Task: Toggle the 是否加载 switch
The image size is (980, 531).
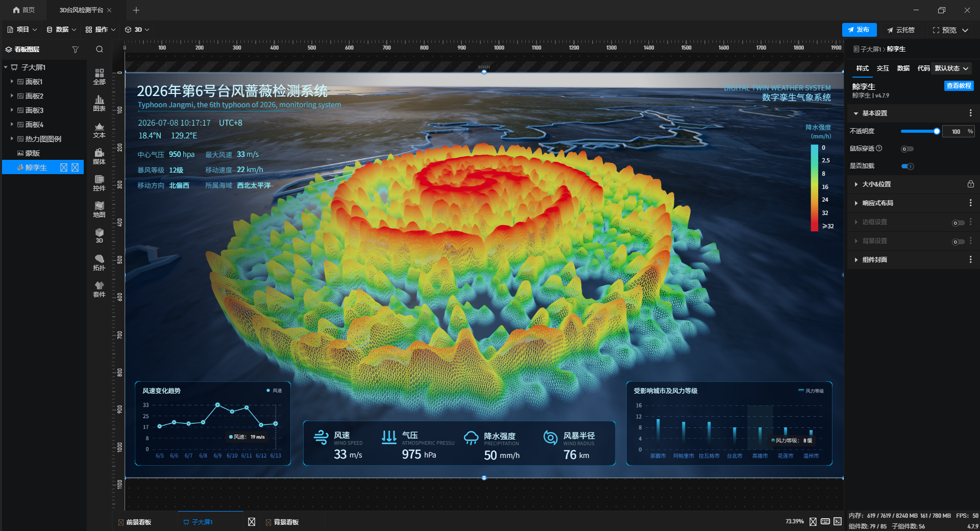Action: click(907, 166)
